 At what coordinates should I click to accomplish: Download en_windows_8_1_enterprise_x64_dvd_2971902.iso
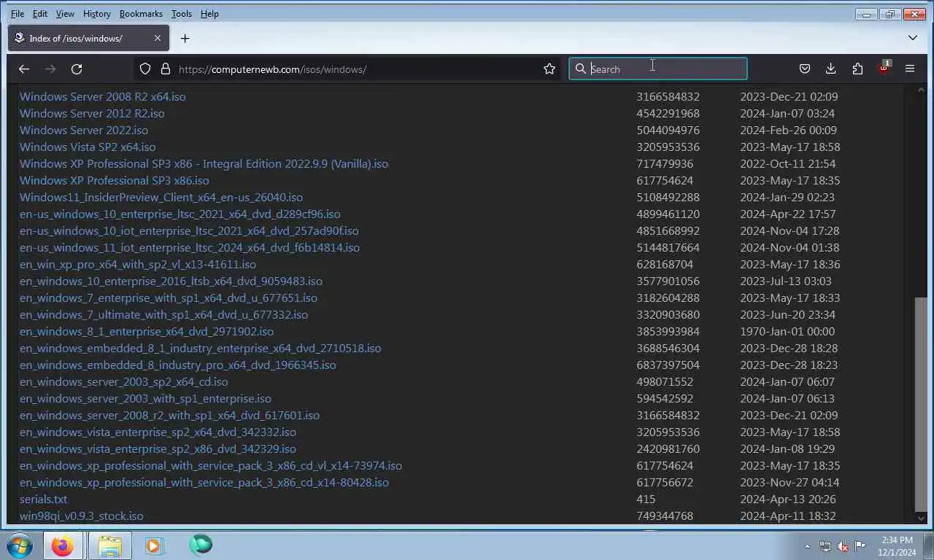(x=147, y=331)
